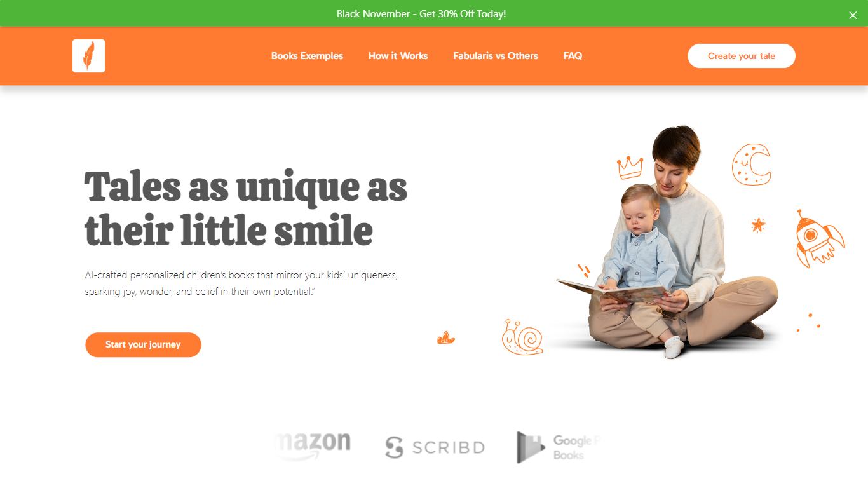The width and height of the screenshot is (868, 488).
Task: Click the crescent moon doodle
Action: (x=751, y=165)
